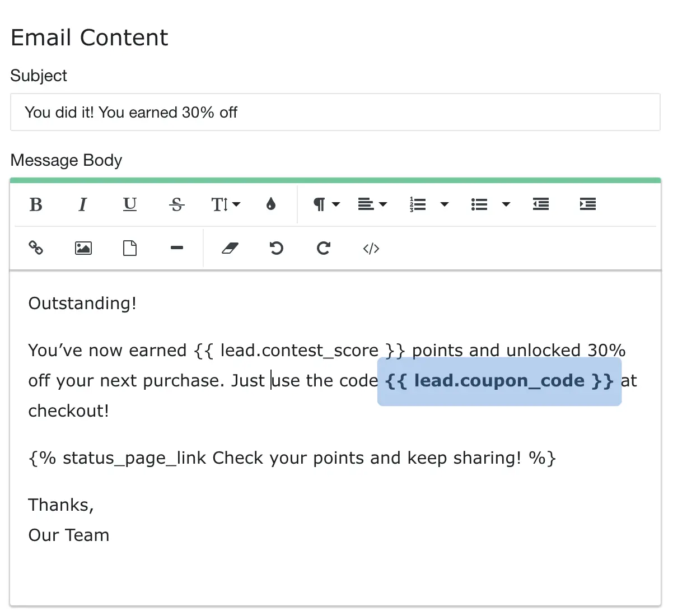Viewport: 673px width, 616px height.
Task: Increase indent of the paragraph
Action: (588, 204)
